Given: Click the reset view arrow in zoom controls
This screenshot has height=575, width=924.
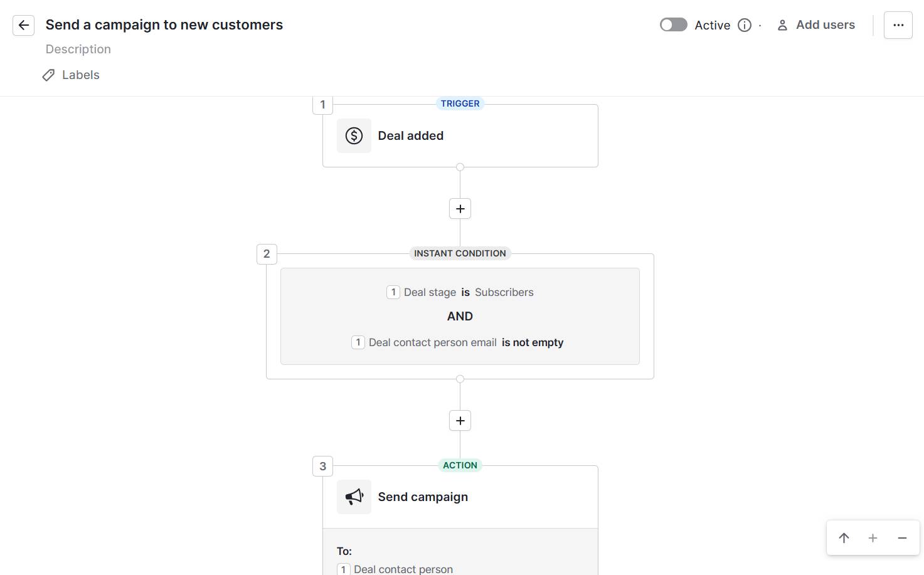Looking at the screenshot, I should point(844,538).
